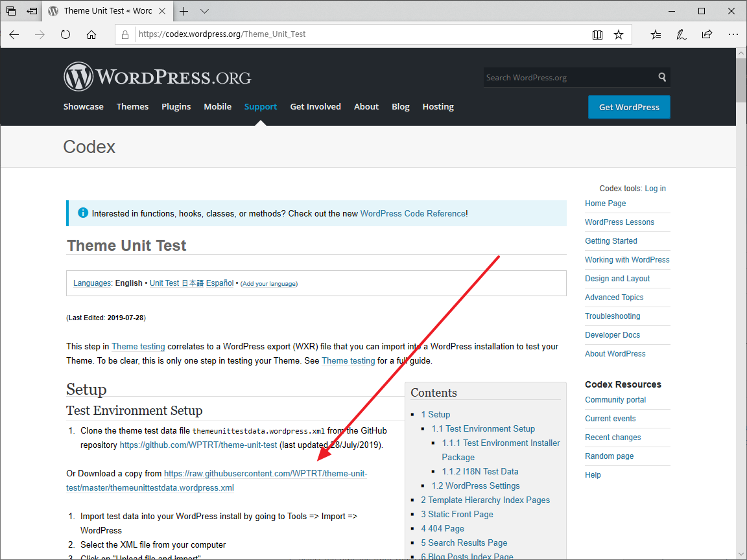Open the Random page link
This screenshot has width=747, height=560.
pyautogui.click(x=610, y=456)
